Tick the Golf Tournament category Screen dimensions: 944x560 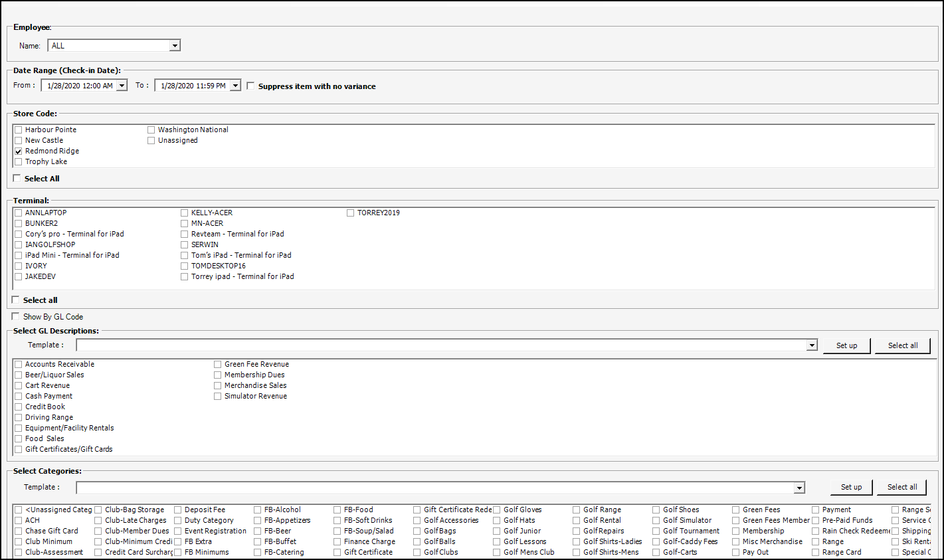[x=656, y=531]
